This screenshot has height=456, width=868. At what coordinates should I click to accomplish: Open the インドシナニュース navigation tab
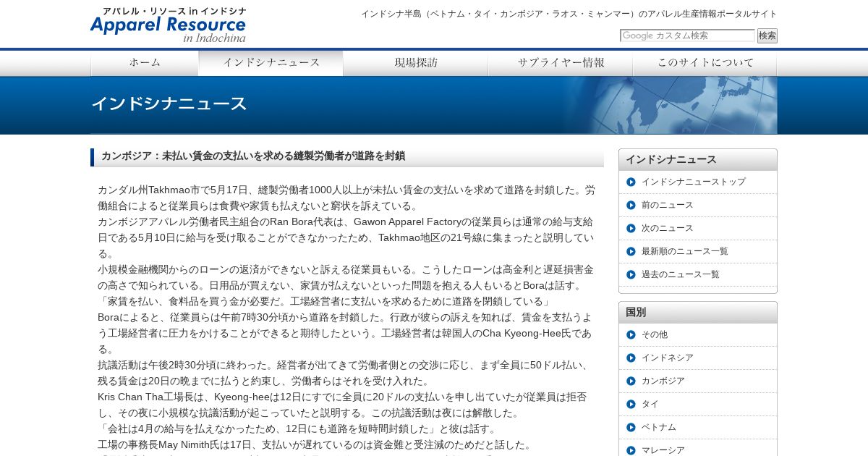click(x=271, y=63)
